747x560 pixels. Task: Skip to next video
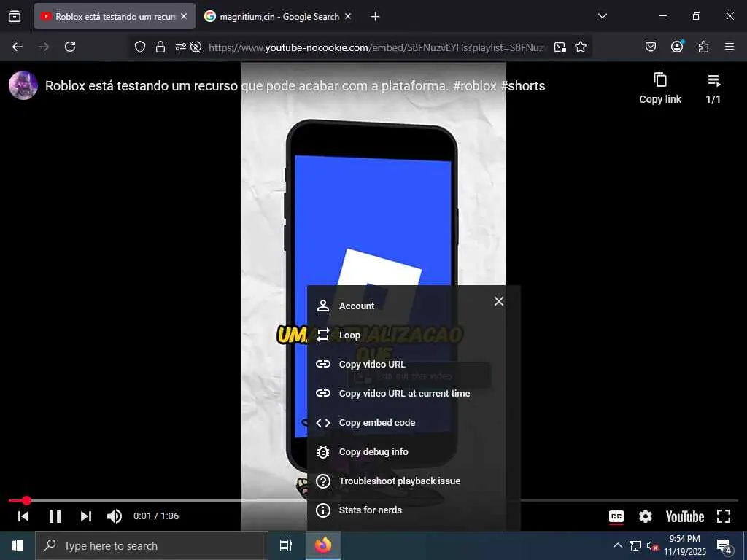coord(86,516)
